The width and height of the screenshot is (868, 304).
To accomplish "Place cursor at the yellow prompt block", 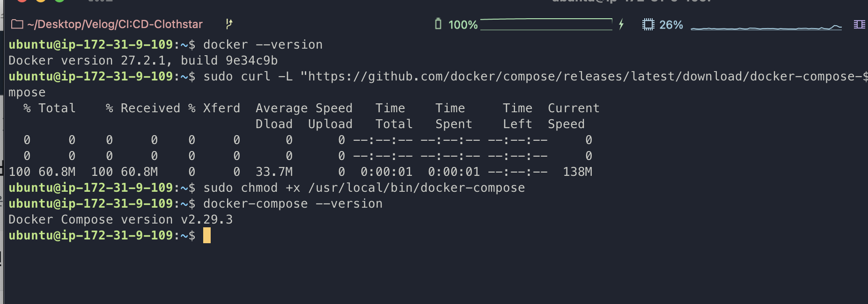I will click(207, 235).
